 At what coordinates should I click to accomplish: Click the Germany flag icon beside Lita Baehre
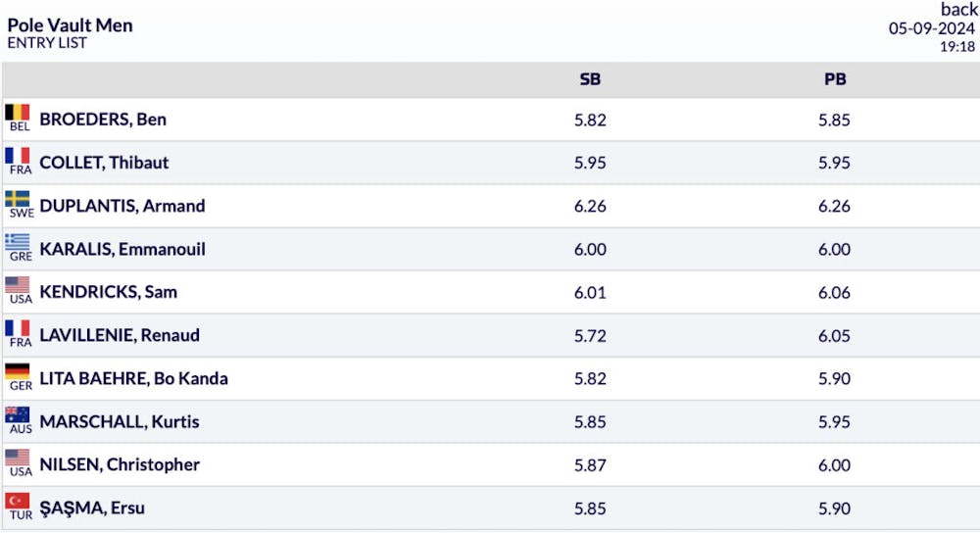(18, 371)
